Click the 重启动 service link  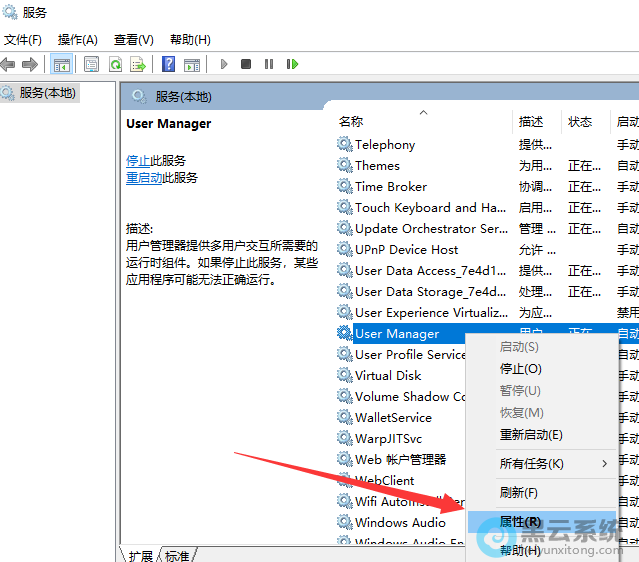tap(144, 178)
